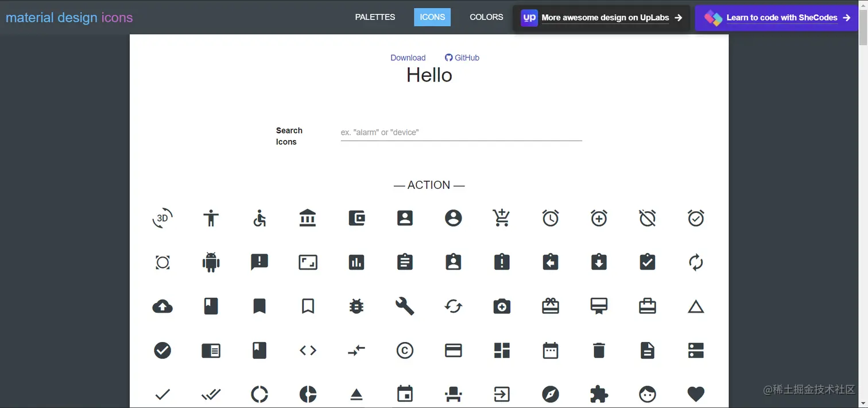The width and height of the screenshot is (868, 408).
Task: Click the material design icons logo
Action: pos(69,18)
